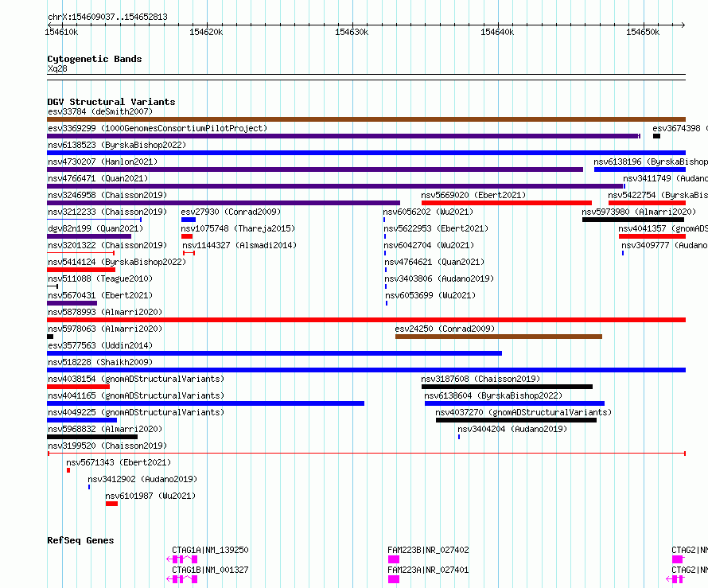Select nsv3412902 (Audano2019) label
Screen dimensions: 708x588
(x=142, y=479)
